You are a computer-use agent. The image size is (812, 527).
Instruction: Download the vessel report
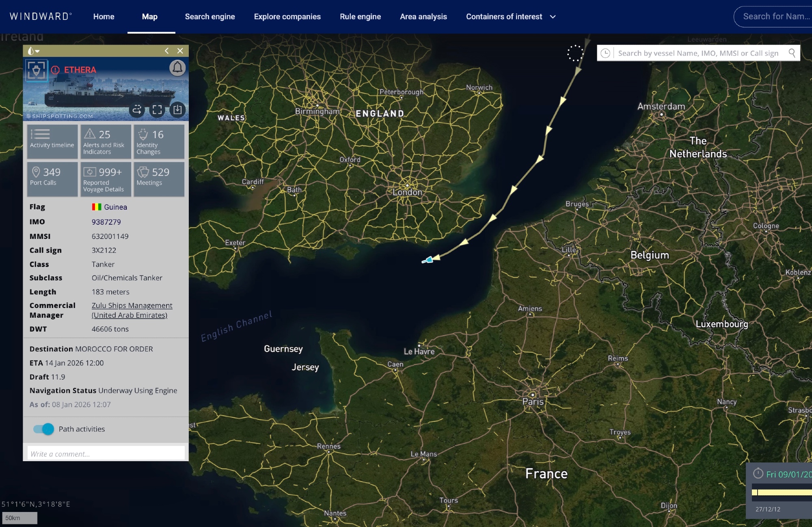[177, 110]
